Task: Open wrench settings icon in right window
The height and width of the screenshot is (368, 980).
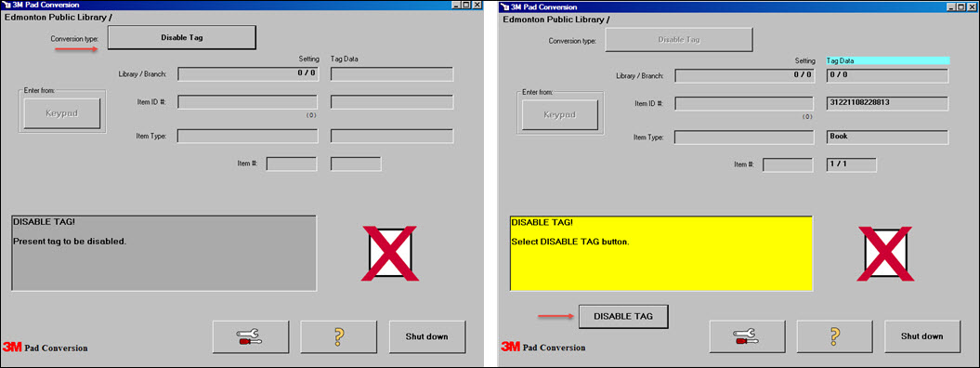Action: point(747,336)
